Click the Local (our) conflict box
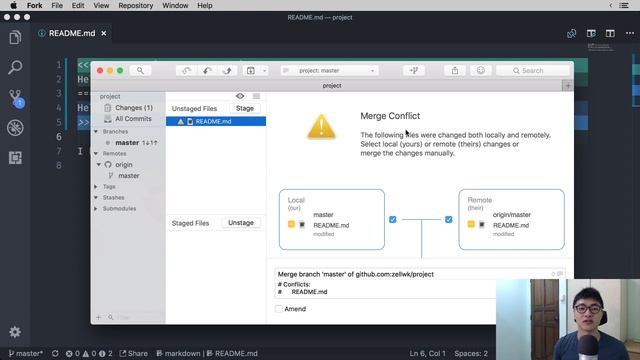The height and width of the screenshot is (360, 640). pyautogui.click(x=332, y=220)
